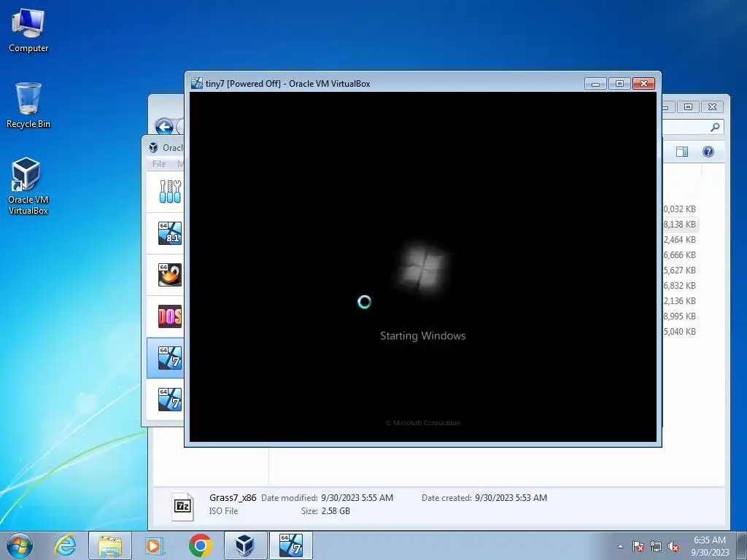This screenshot has width=747, height=560.
Task: Open network status tray icon
Action: click(x=656, y=546)
